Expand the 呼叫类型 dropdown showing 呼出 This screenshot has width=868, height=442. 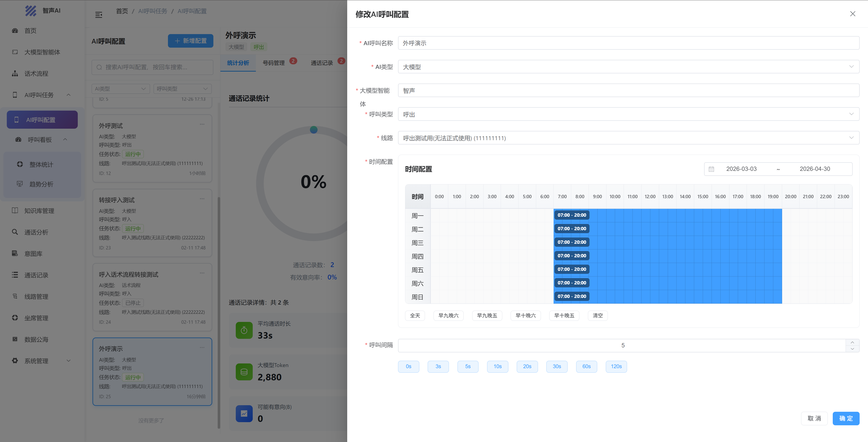click(x=628, y=114)
